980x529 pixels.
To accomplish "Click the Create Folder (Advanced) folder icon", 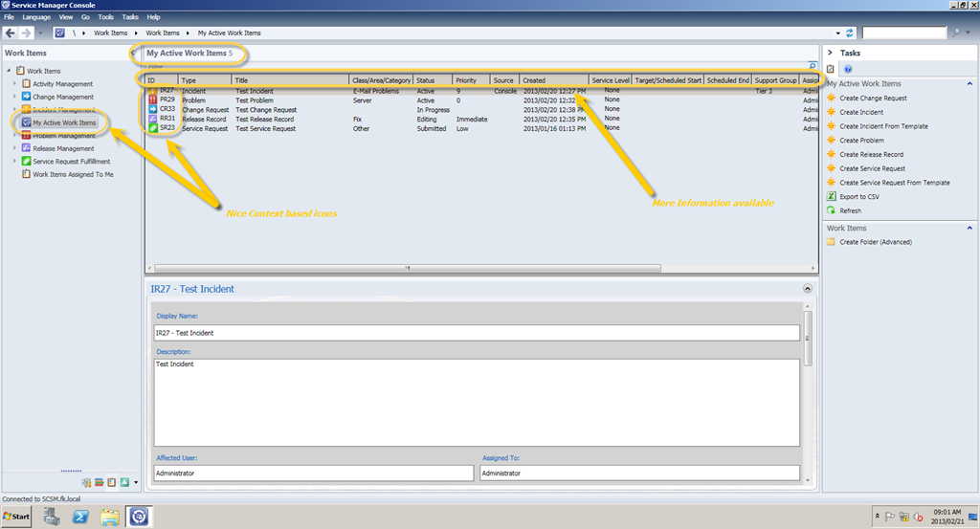I will click(831, 242).
